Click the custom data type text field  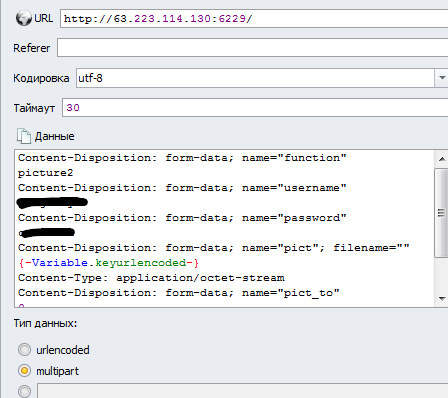[x=242, y=391]
